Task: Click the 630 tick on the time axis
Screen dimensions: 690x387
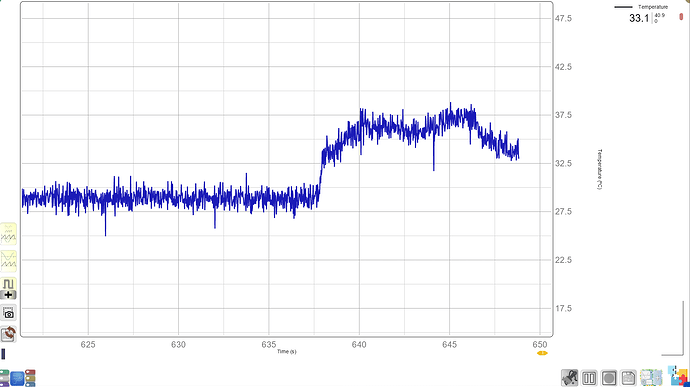Action: [178, 345]
